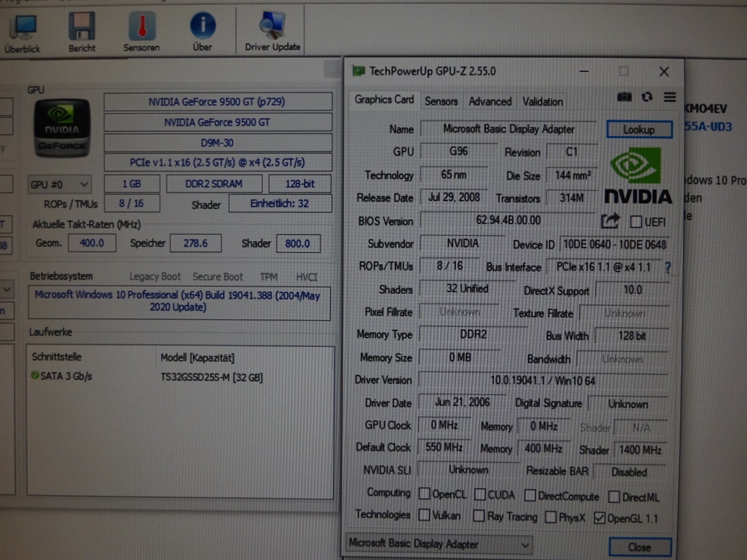Switch to the Validation tab
Image resolution: width=747 pixels, height=560 pixels.
543,101
